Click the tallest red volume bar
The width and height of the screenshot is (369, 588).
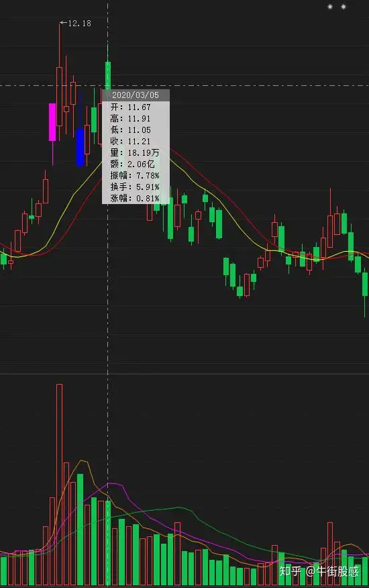coord(59,485)
